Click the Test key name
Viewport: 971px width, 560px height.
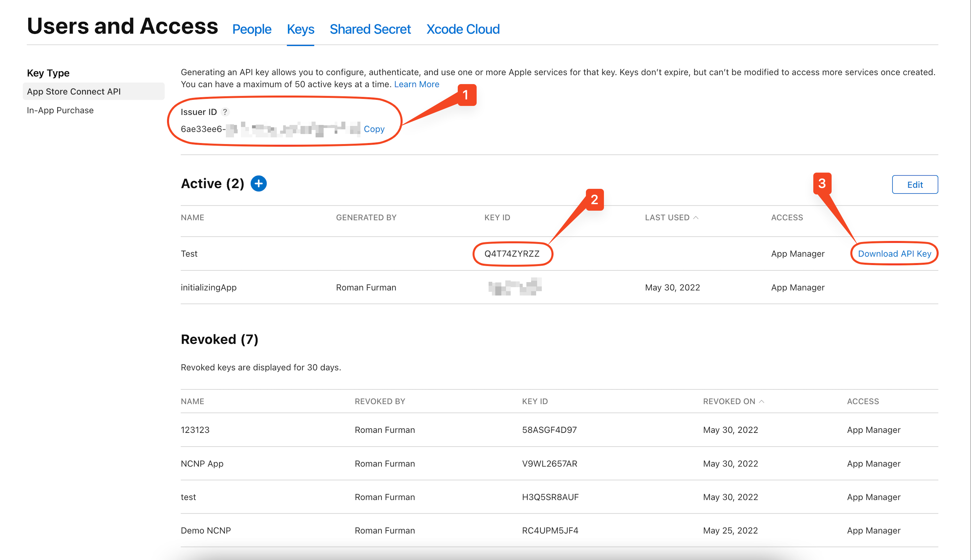pos(189,254)
